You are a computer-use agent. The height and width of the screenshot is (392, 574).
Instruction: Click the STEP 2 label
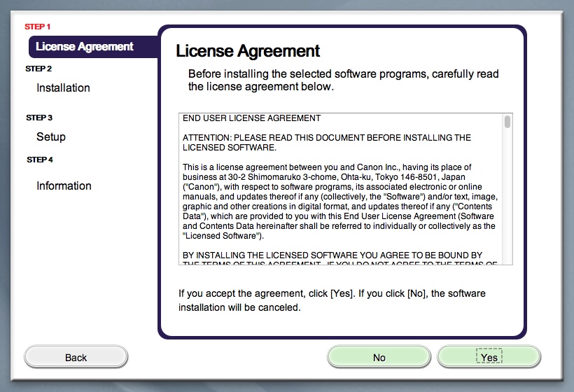(38, 69)
